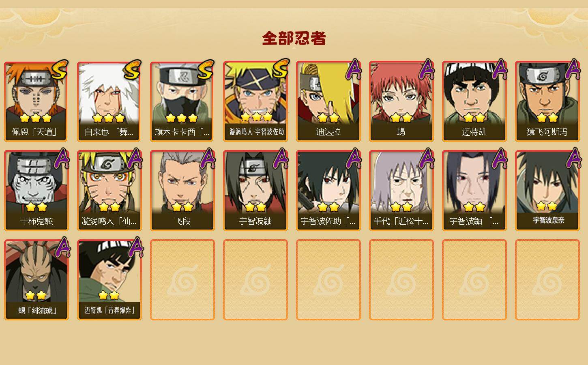
Task: Choose the 宇智波佐助「... card
Action: point(328,191)
